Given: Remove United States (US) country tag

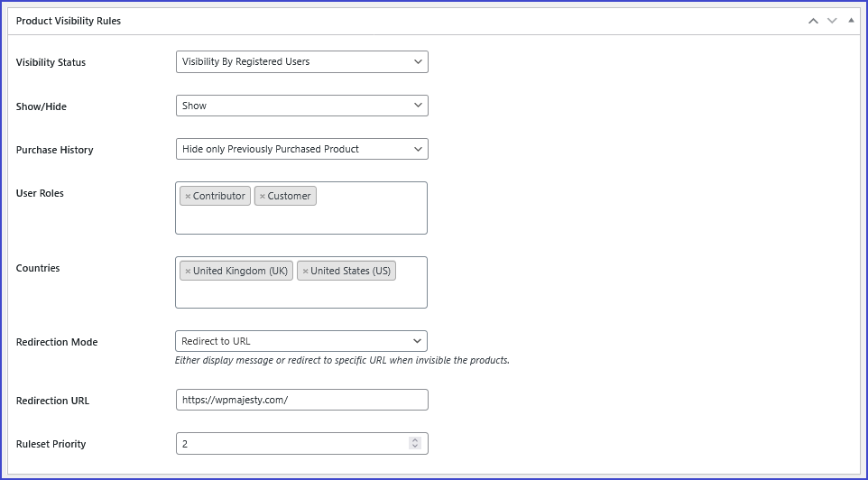Looking at the screenshot, I should click(305, 271).
